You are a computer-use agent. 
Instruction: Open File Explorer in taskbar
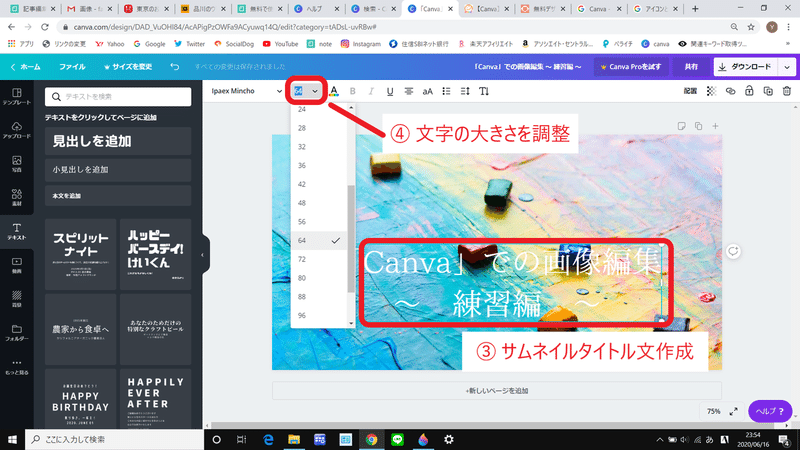294,439
